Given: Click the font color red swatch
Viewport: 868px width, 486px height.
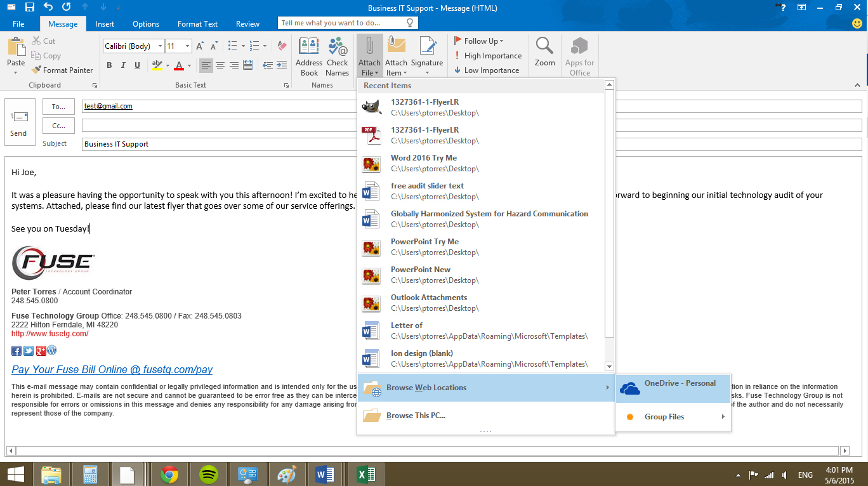Looking at the screenshot, I should [179, 65].
